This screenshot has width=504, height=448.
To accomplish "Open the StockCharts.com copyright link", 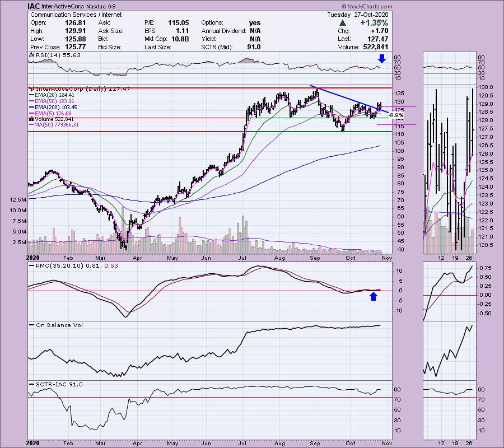I will pyautogui.click(x=367, y=6).
